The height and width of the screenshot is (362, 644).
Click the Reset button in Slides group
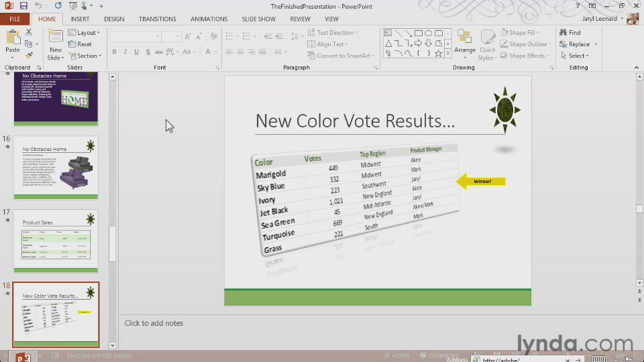[x=80, y=44]
